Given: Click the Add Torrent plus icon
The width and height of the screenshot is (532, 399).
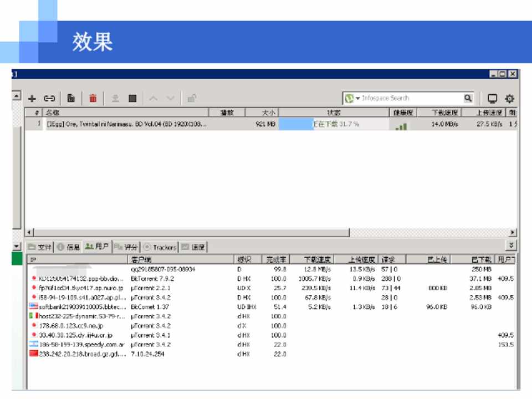Looking at the screenshot, I should [x=33, y=99].
